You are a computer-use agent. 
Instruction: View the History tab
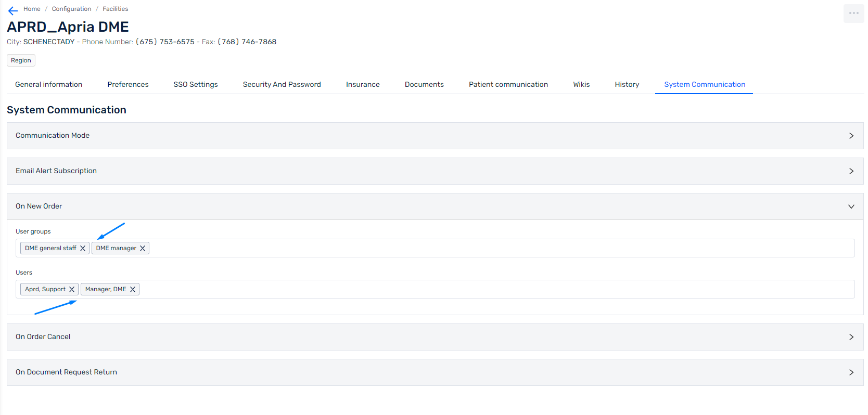click(627, 84)
